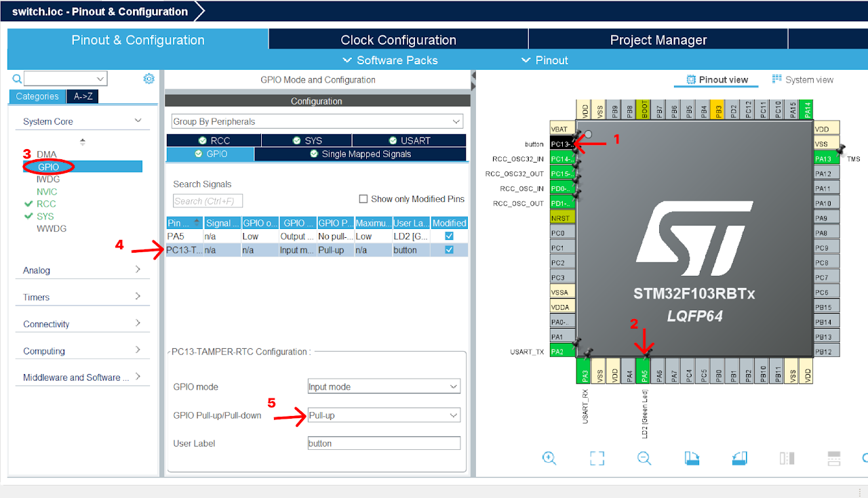Switch to Clock Configuration tab

398,40
